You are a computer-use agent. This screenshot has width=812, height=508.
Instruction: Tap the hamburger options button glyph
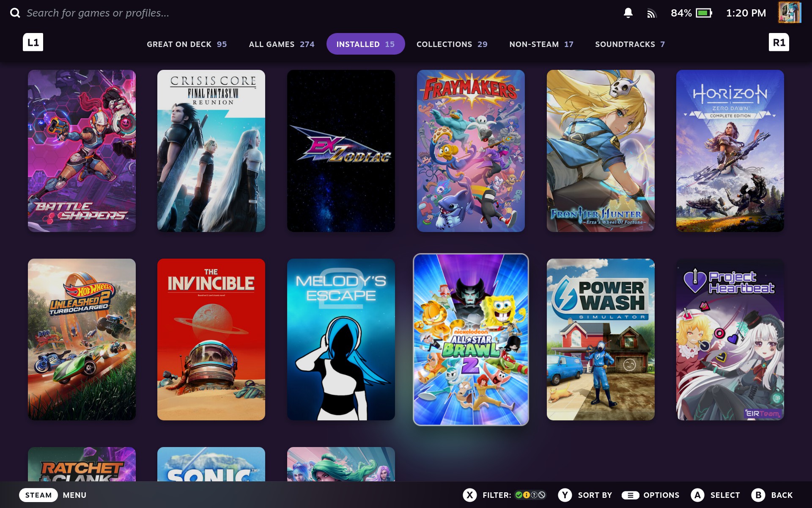click(630, 495)
